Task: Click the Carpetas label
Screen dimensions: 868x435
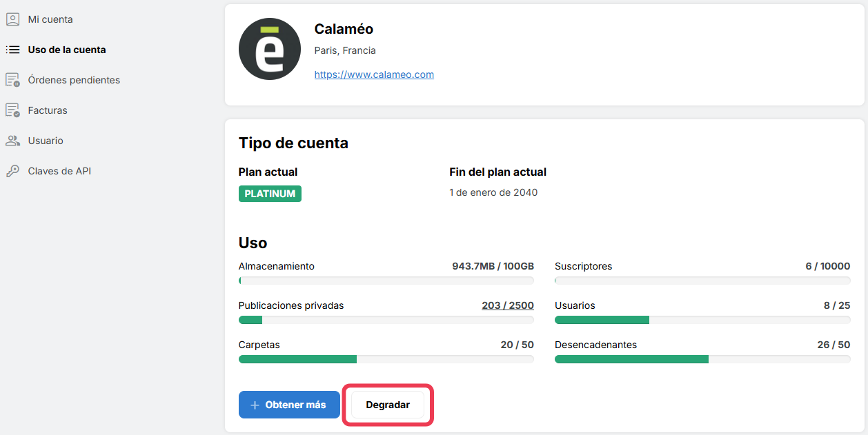Action: click(259, 345)
